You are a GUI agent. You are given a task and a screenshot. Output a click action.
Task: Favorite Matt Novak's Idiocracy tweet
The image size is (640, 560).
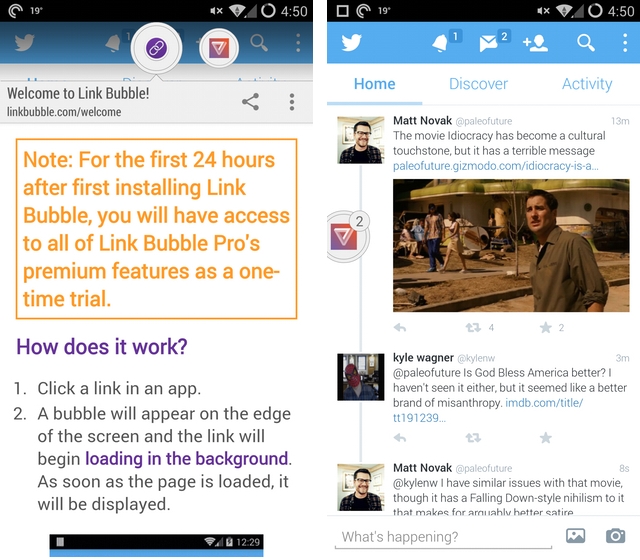point(546,327)
